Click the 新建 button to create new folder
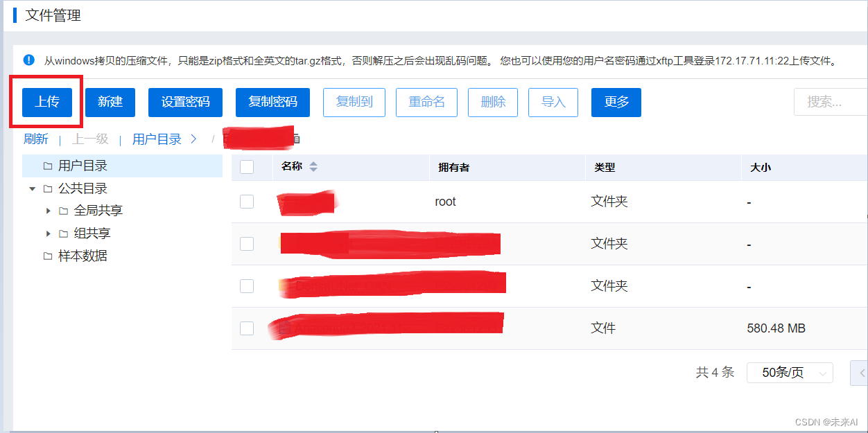Screen dimensions: 868x433 [110, 102]
